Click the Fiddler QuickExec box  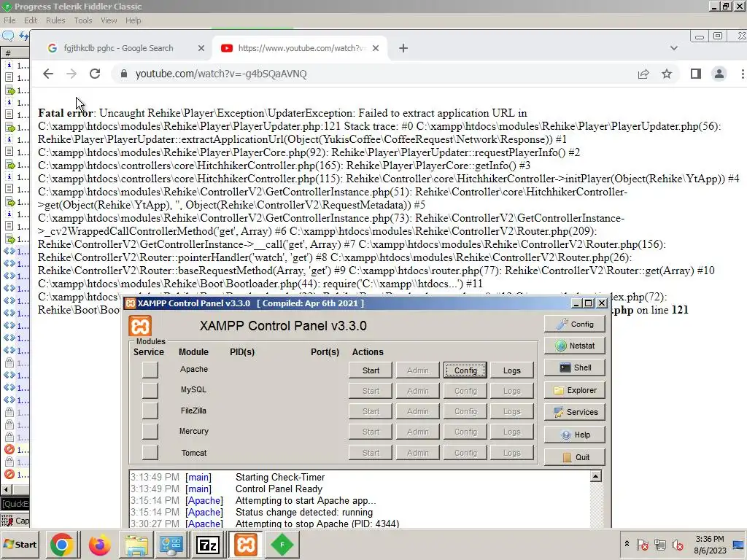pos(15,504)
